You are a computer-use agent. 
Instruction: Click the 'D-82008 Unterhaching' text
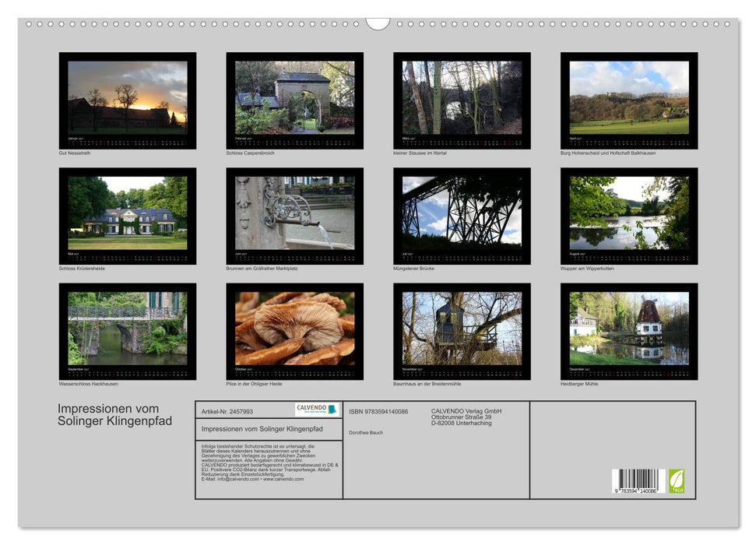(x=462, y=423)
